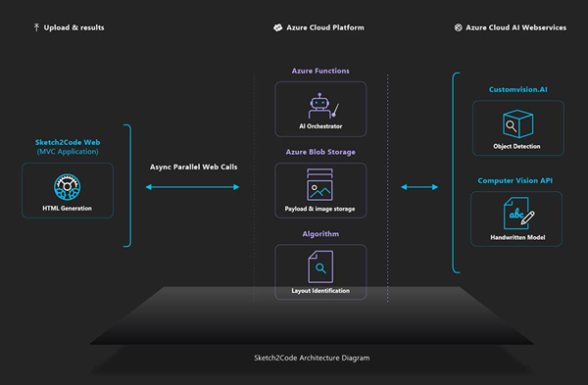Select the Azure Cloud Platform header text
Viewport: 588px width, 385px height.
[325, 27]
